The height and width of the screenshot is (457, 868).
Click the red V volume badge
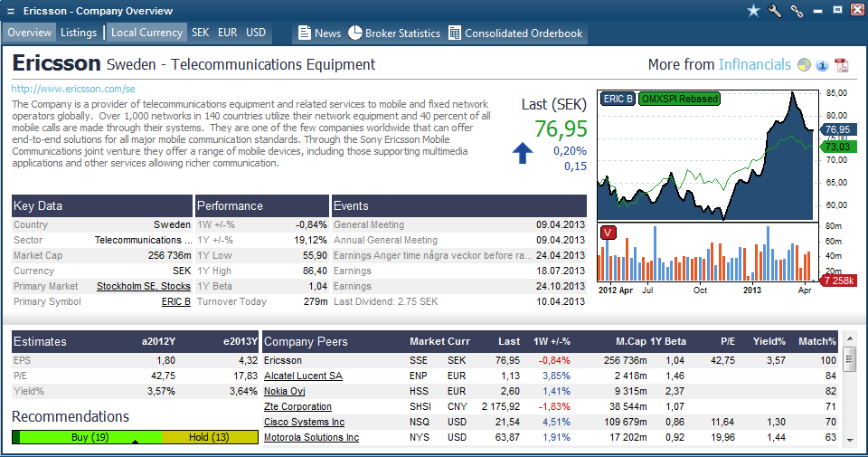coord(608,232)
